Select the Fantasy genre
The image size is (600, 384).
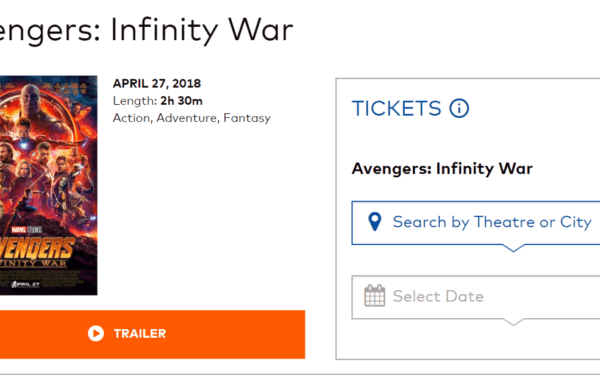tap(247, 118)
